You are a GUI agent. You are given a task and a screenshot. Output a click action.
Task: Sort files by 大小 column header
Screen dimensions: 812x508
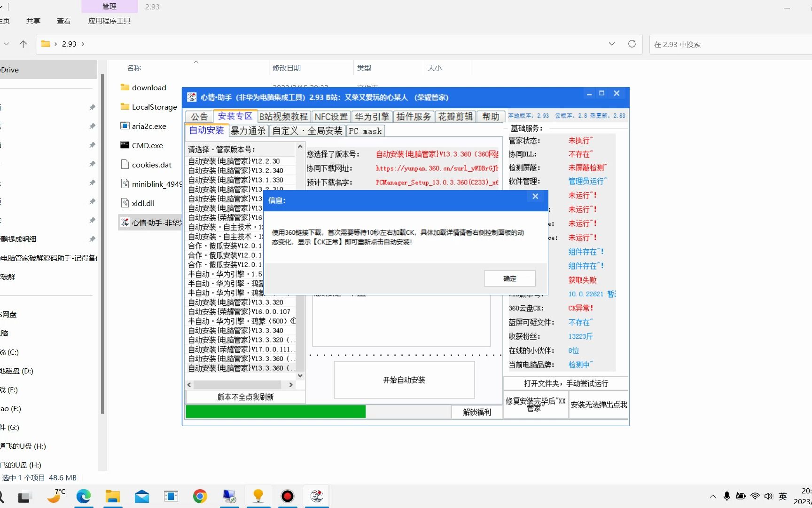click(x=434, y=68)
